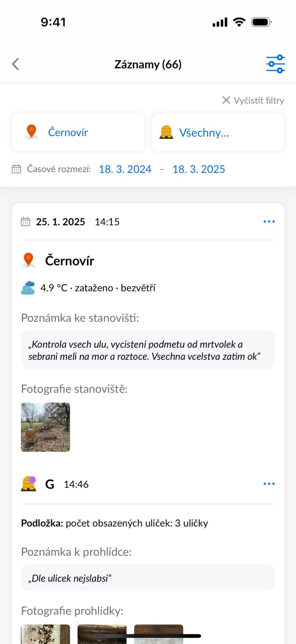Tap the location pin in the record card
The height and width of the screenshot is (644, 296).
pos(28,260)
